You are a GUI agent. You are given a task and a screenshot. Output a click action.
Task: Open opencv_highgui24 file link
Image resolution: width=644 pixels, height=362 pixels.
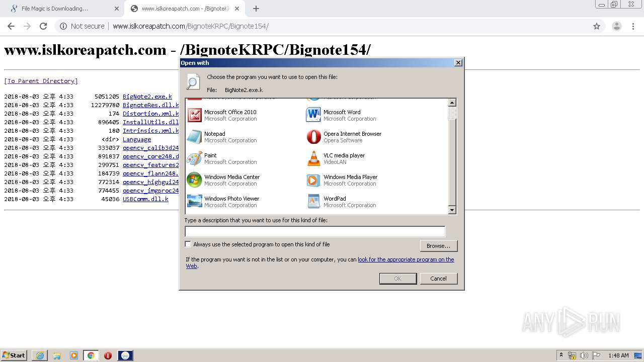click(x=150, y=182)
